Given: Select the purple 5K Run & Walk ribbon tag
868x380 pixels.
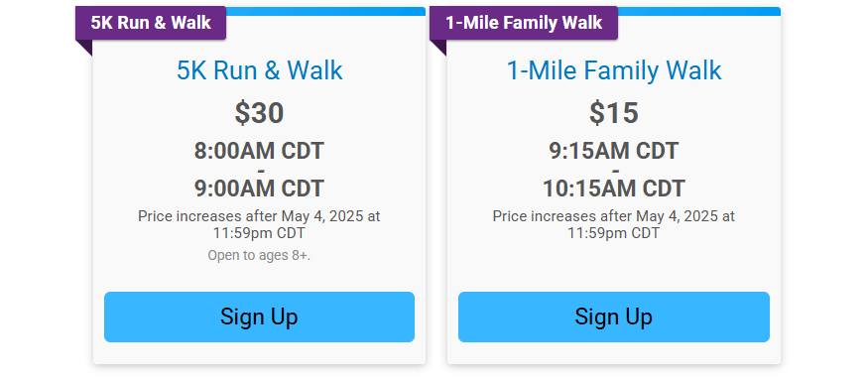Looking at the screenshot, I should coord(151,23).
